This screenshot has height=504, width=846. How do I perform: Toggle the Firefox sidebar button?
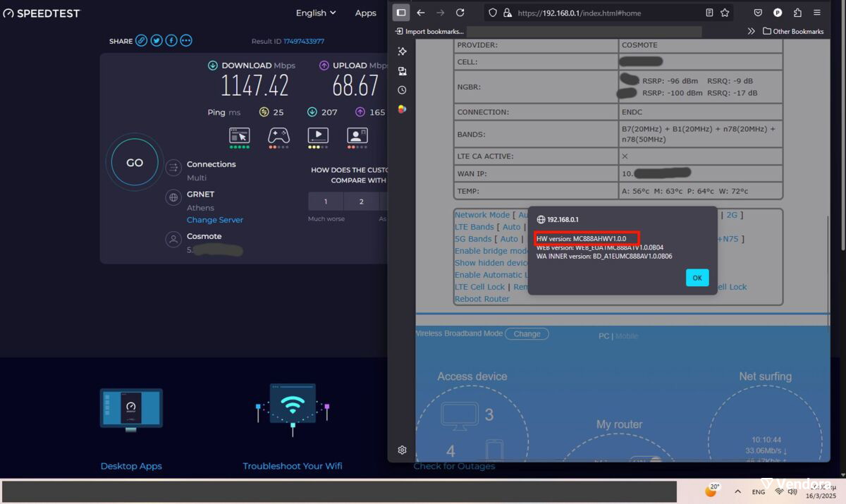point(401,13)
